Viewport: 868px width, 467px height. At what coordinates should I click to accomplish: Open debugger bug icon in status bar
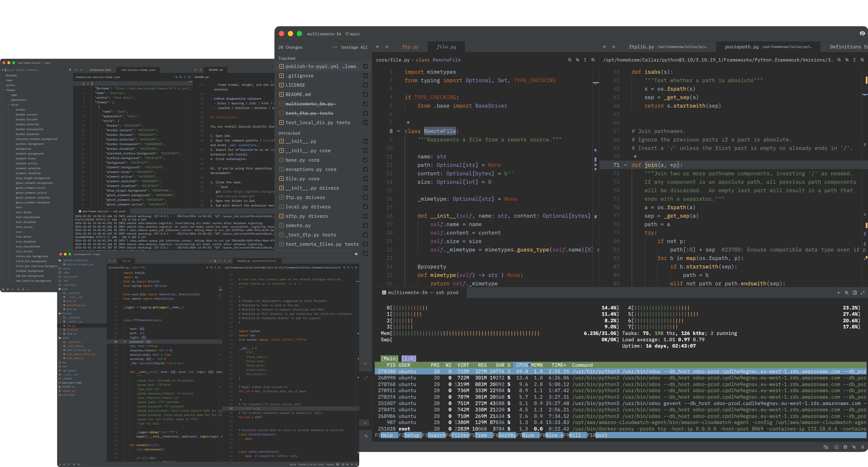coord(845,447)
